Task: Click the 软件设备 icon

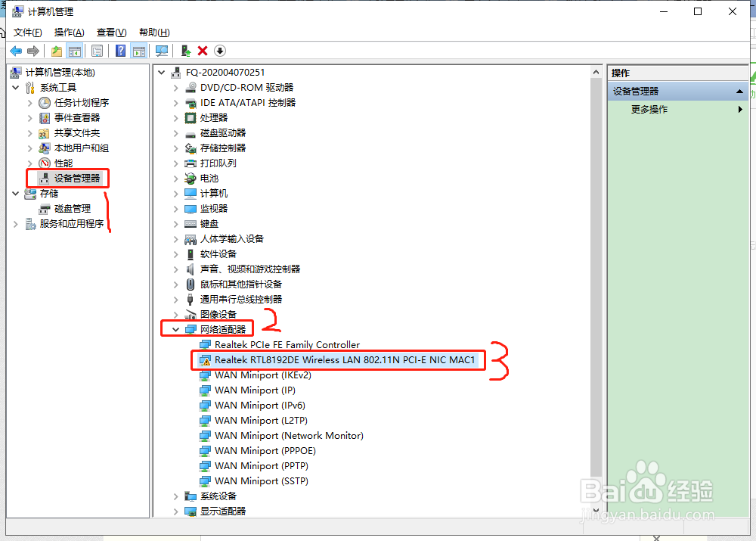Action: [x=191, y=253]
